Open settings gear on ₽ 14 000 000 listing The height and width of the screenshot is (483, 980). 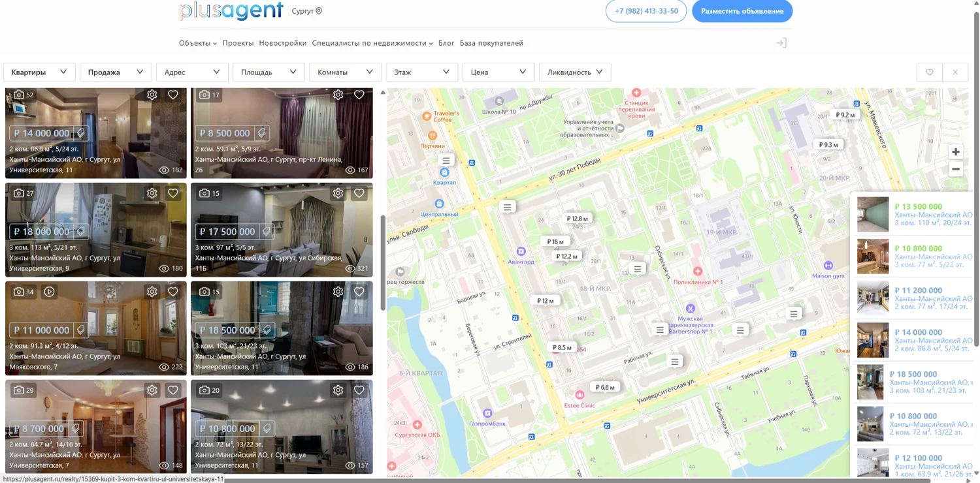(152, 95)
